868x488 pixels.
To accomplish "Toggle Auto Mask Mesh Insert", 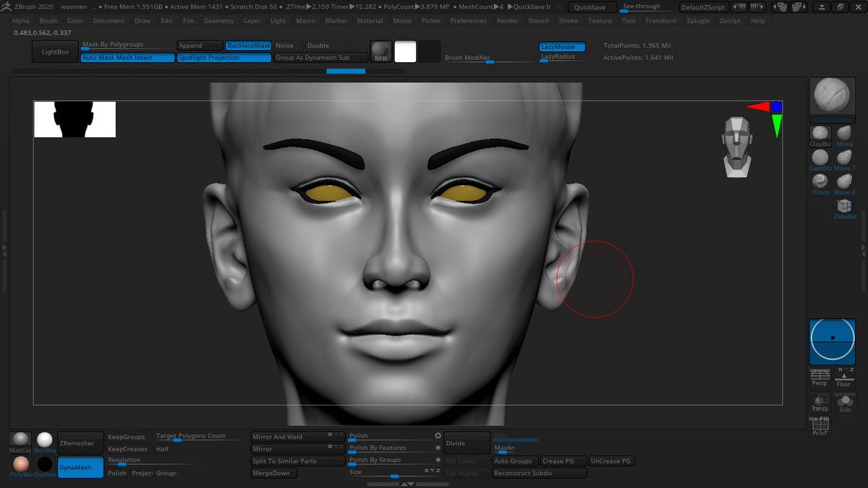I will (127, 57).
